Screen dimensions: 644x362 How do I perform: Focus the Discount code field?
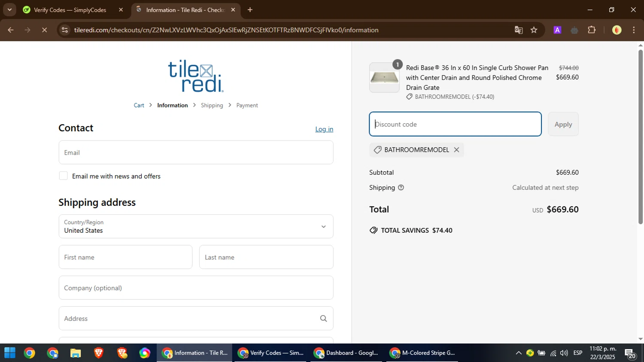tap(455, 124)
